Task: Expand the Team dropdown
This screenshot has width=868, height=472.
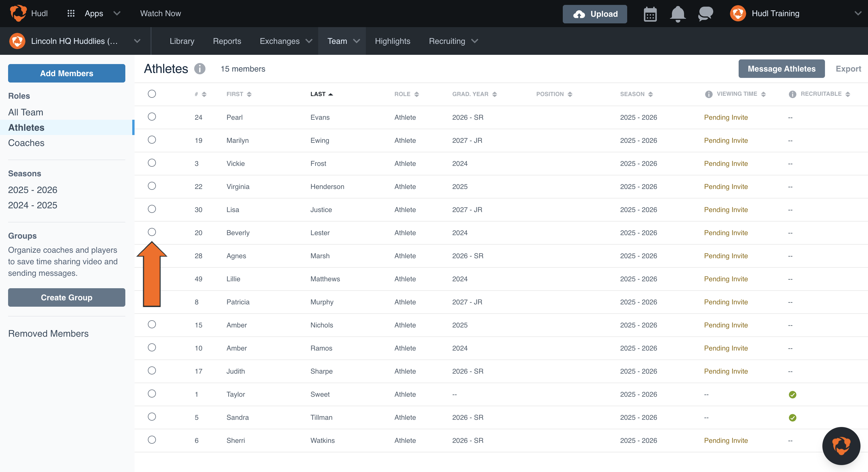Action: point(357,41)
